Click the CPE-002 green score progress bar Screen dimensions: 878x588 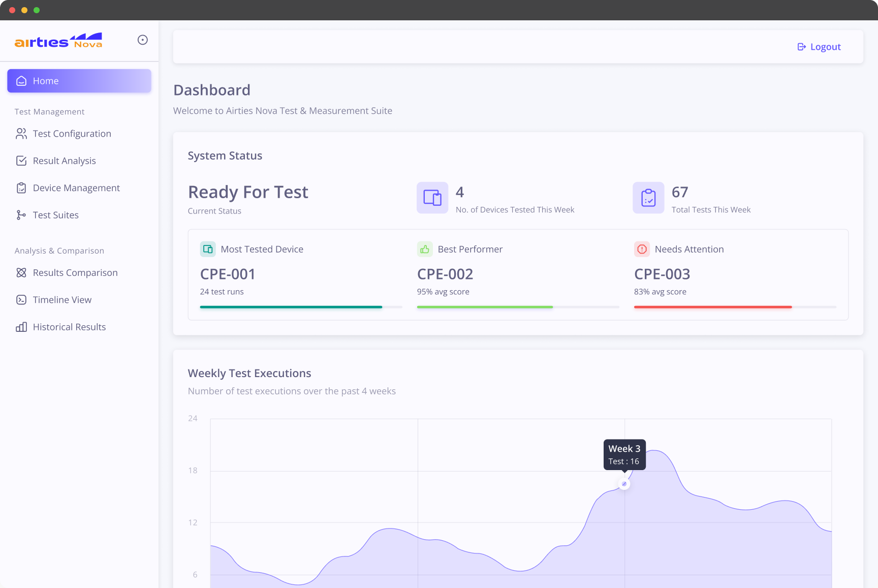point(518,307)
